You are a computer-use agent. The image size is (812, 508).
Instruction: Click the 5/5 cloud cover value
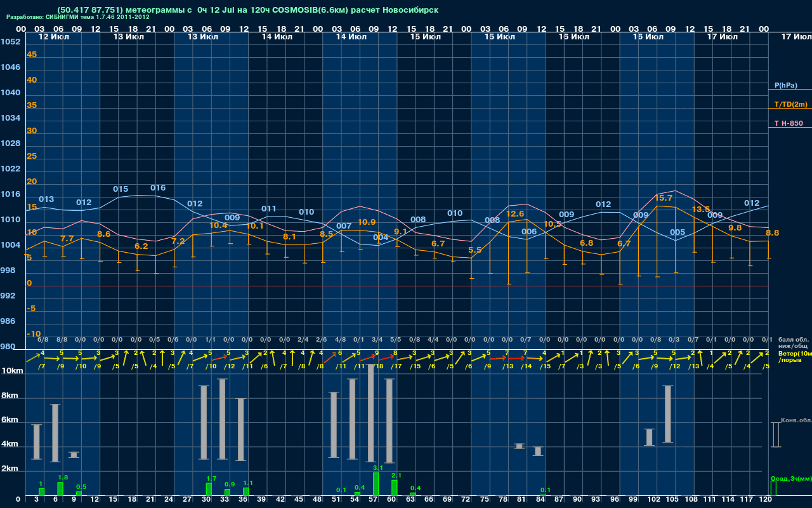pos(396,340)
